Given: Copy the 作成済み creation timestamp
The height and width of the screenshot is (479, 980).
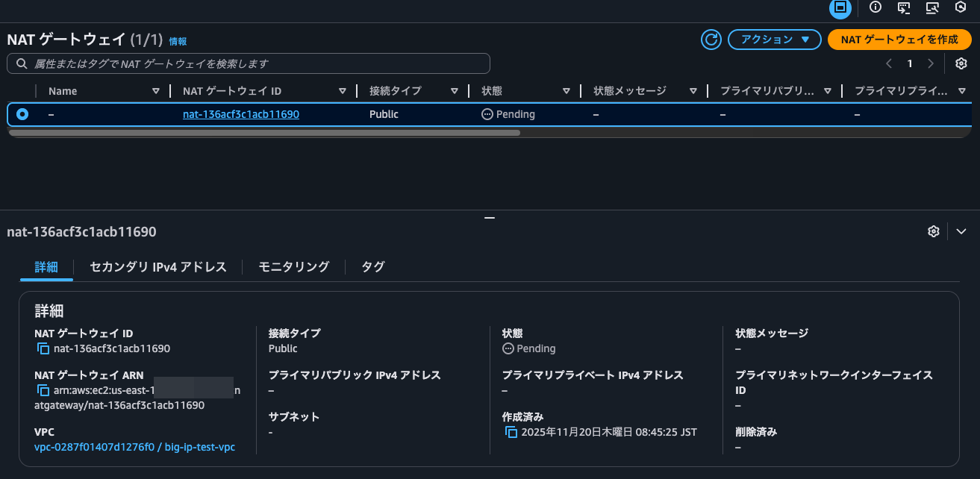Looking at the screenshot, I should 511,431.
